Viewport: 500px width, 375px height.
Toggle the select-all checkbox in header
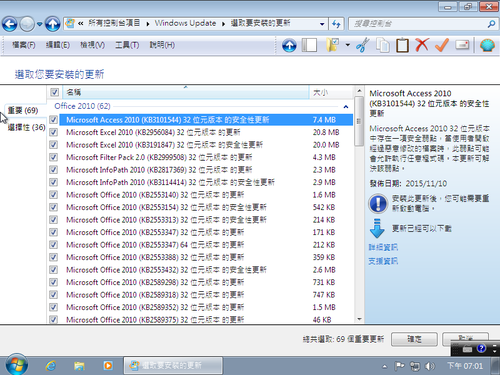click(54, 92)
